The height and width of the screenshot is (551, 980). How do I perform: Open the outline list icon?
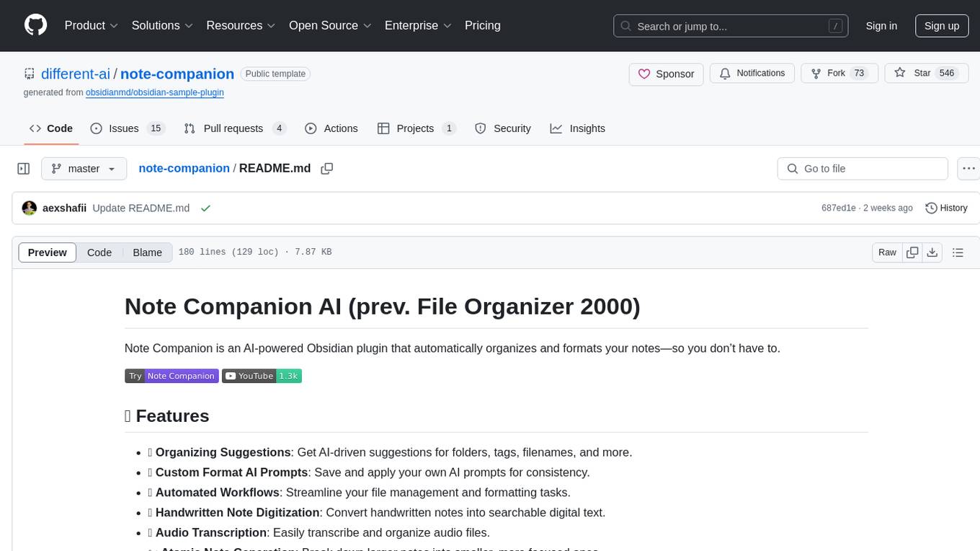(x=958, y=252)
